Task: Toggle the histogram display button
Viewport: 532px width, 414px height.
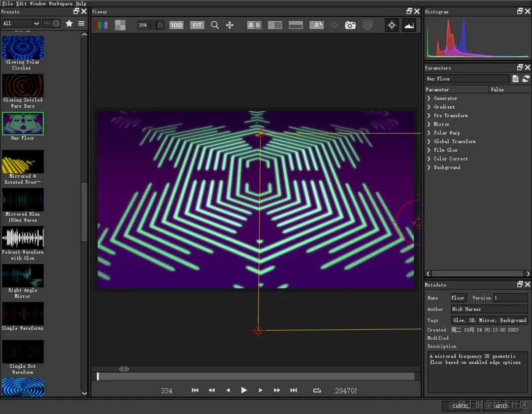Action: coord(408,25)
